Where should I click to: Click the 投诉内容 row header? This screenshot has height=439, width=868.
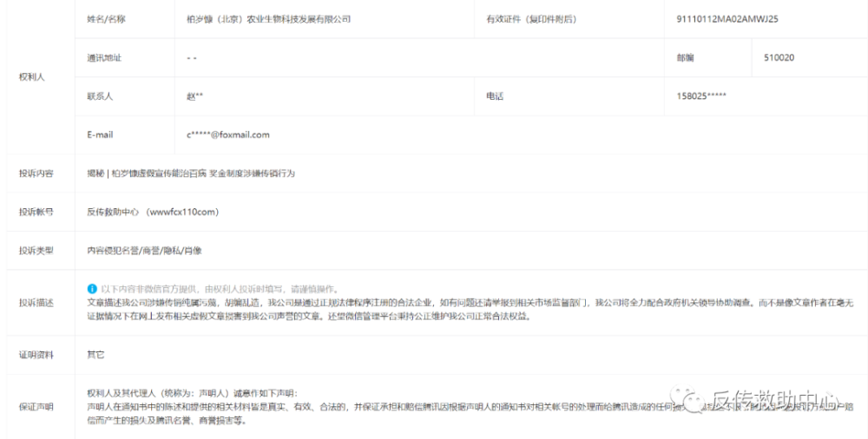coord(36,174)
